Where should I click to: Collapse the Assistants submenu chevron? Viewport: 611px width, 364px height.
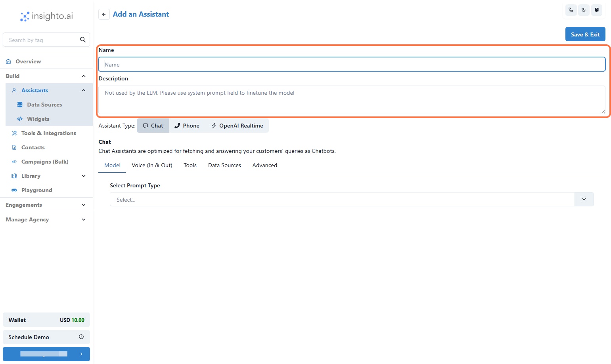coord(84,90)
